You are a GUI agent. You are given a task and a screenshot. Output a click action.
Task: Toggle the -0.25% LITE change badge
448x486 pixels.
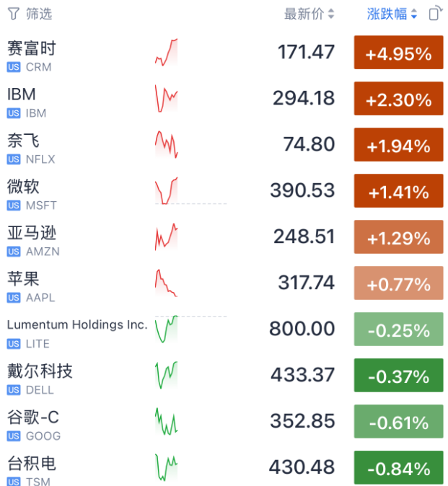(x=398, y=329)
